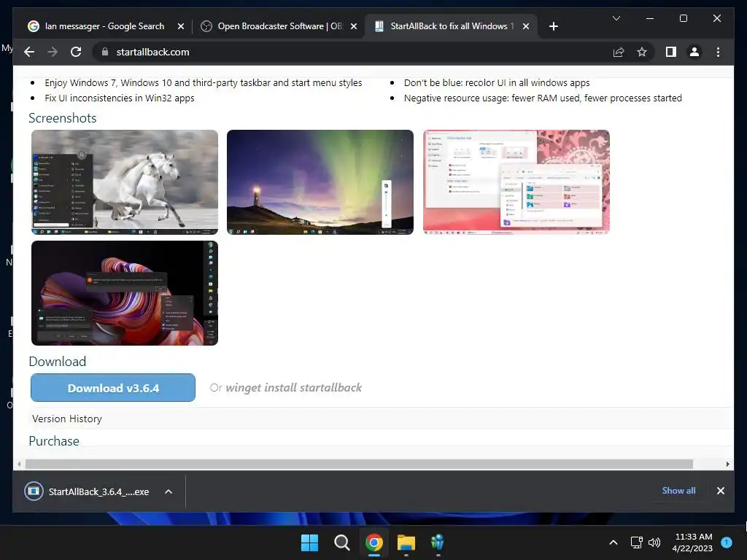747x560 pixels.
Task: Open the notification center badge
Action: (727, 542)
